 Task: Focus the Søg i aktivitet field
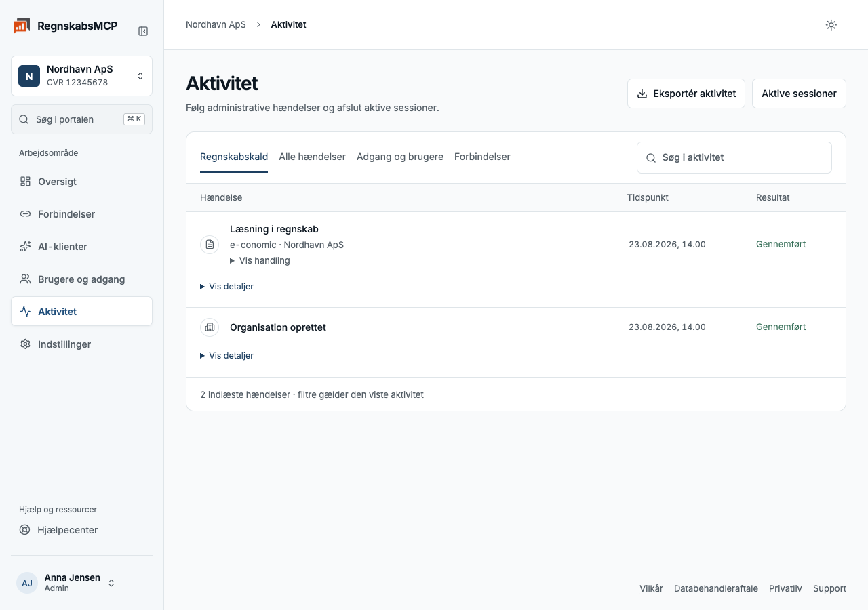734,157
